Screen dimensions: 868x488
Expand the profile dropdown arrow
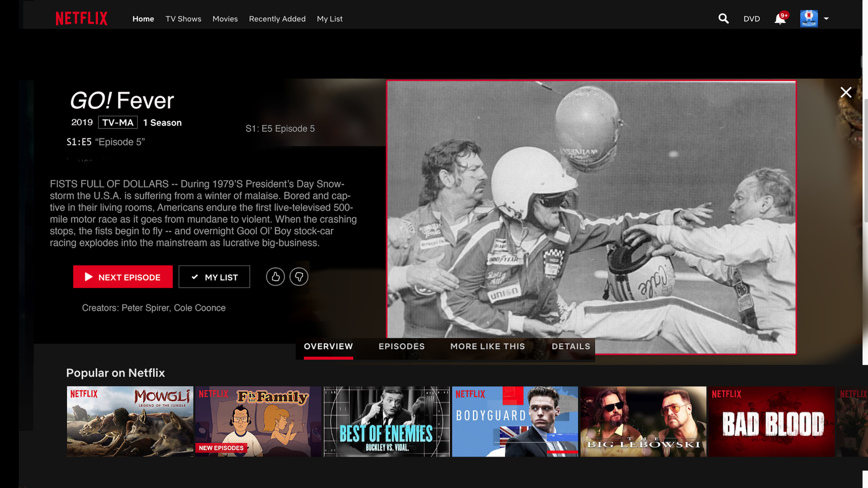(826, 18)
